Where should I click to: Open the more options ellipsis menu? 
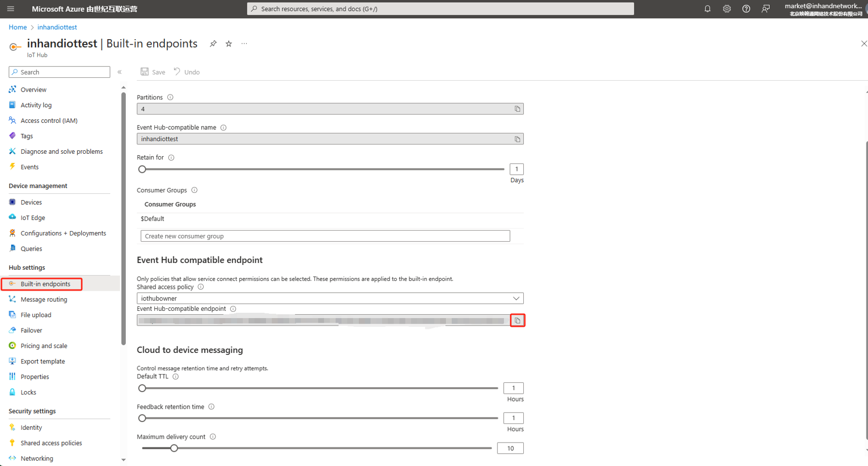coord(244,44)
